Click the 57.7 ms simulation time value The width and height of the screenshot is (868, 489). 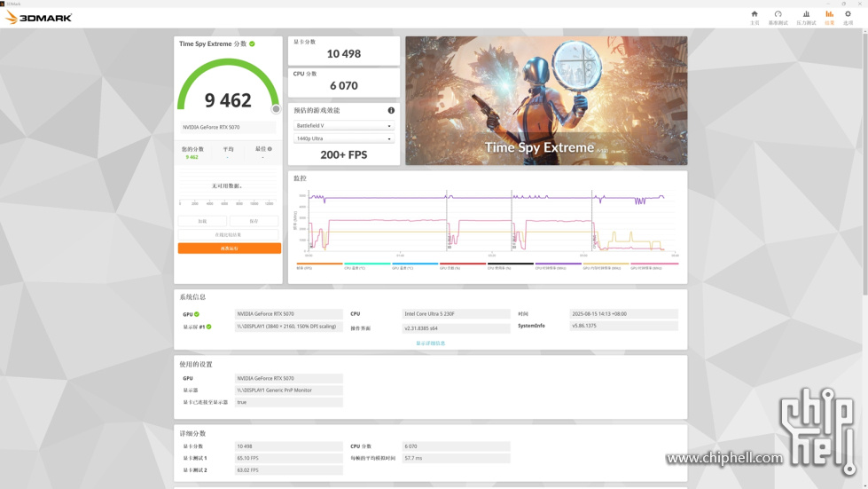click(456, 459)
